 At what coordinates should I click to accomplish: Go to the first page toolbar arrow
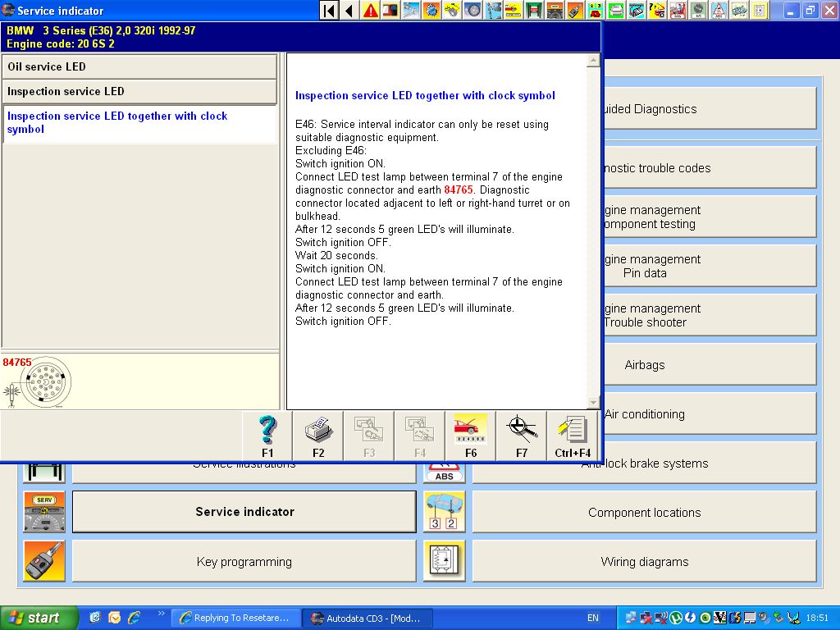point(329,11)
